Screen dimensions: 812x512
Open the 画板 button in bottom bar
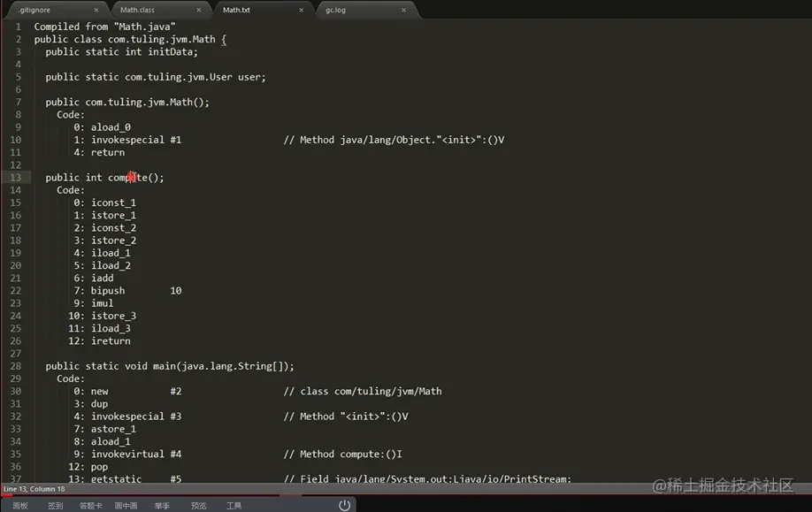[x=20, y=506]
